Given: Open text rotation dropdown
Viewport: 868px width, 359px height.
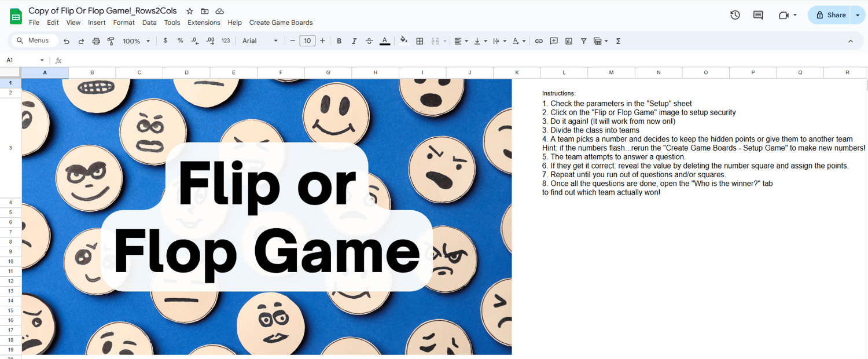Looking at the screenshot, I should click(519, 41).
